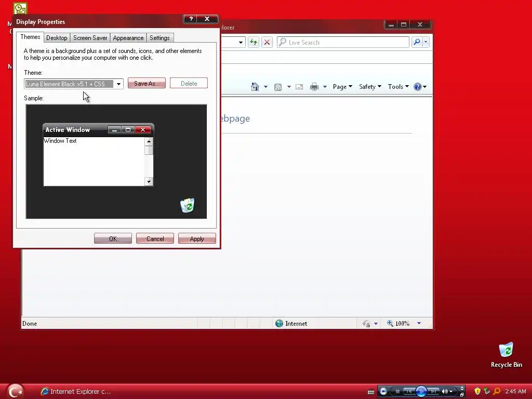This screenshot has height=399, width=532.
Task: Click the media player Play button
Action: point(421,392)
